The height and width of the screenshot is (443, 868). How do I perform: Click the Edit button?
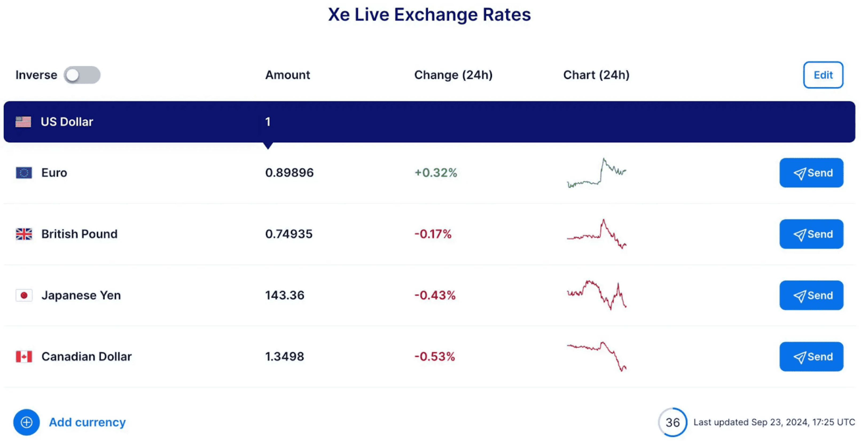823,75
